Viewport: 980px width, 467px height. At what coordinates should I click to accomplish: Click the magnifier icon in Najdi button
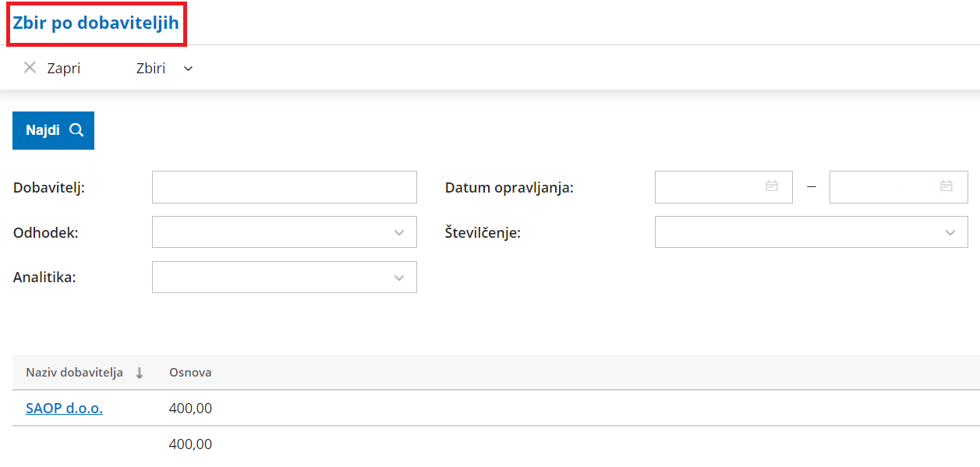click(76, 130)
